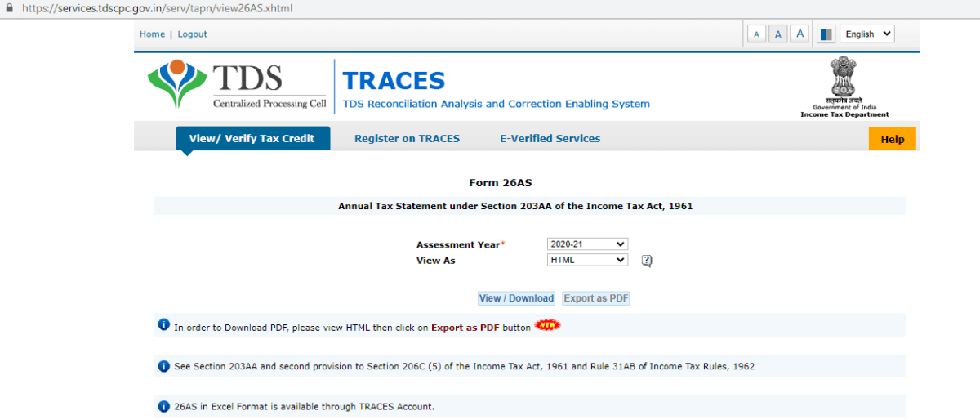Click the info icon beside Section 203AA note
The width and height of the screenshot is (980, 420).
point(163,366)
